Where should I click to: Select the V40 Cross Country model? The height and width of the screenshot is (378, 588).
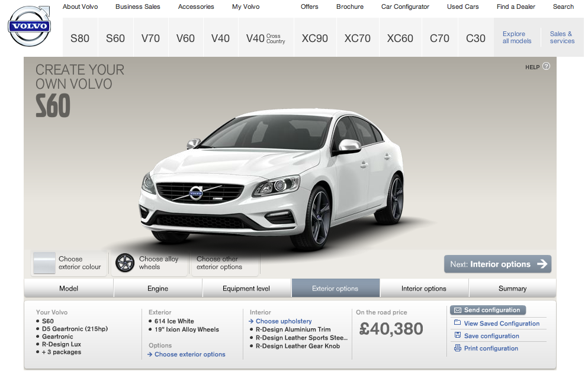pos(265,38)
